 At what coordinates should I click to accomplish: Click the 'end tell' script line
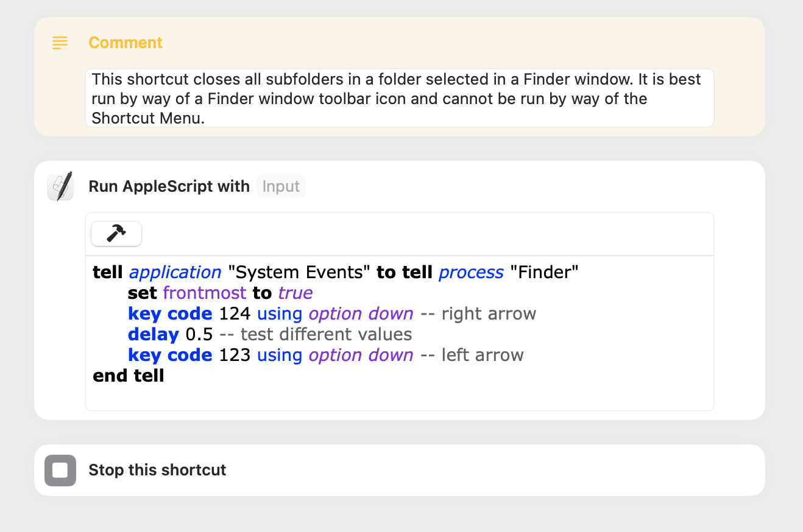(129, 376)
